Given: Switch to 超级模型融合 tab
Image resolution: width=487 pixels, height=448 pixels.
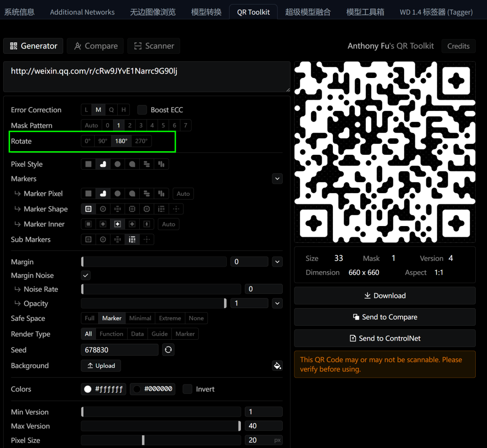Looking at the screenshot, I should [x=308, y=12].
